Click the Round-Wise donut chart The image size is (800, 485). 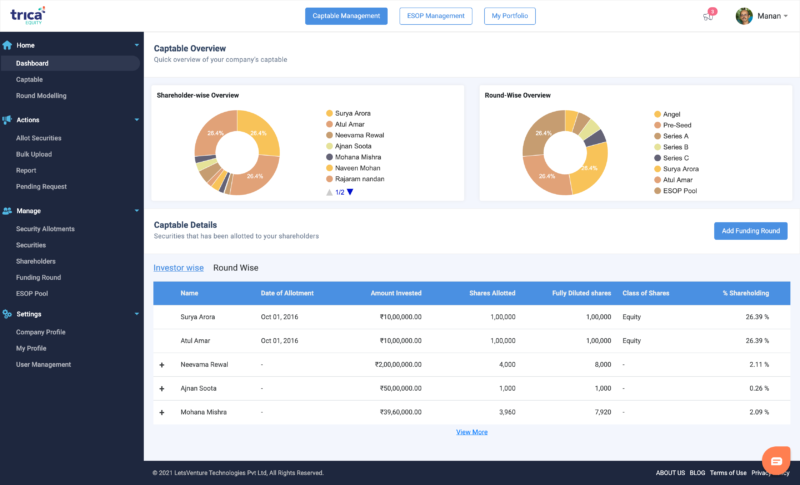565,152
